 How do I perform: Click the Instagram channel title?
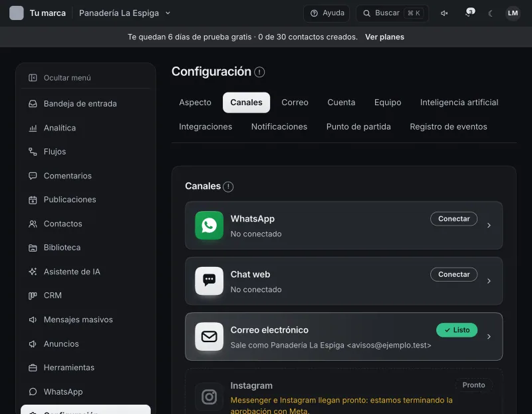pos(251,386)
